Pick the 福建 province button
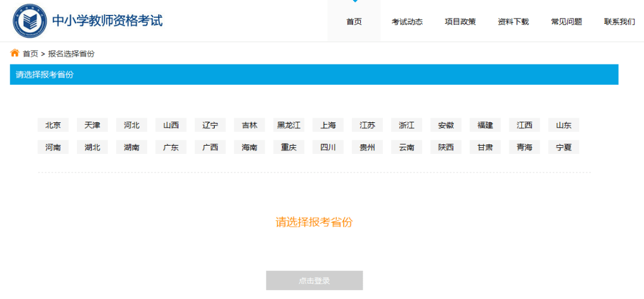This screenshot has width=644, height=299. [485, 125]
